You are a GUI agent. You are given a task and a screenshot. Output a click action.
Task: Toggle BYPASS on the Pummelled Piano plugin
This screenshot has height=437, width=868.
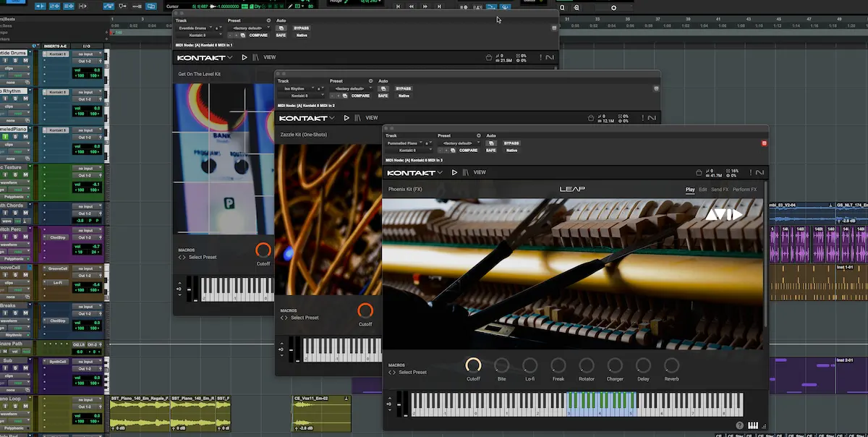click(511, 143)
